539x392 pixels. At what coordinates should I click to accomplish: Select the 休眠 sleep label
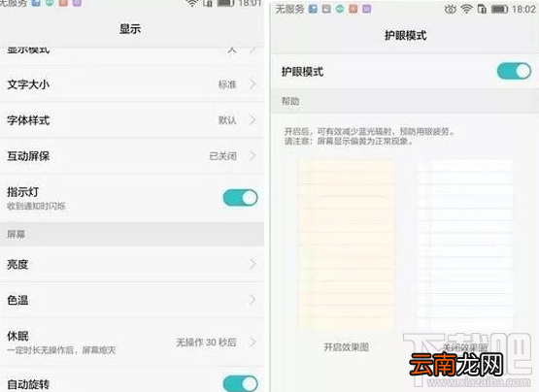[17, 336]
